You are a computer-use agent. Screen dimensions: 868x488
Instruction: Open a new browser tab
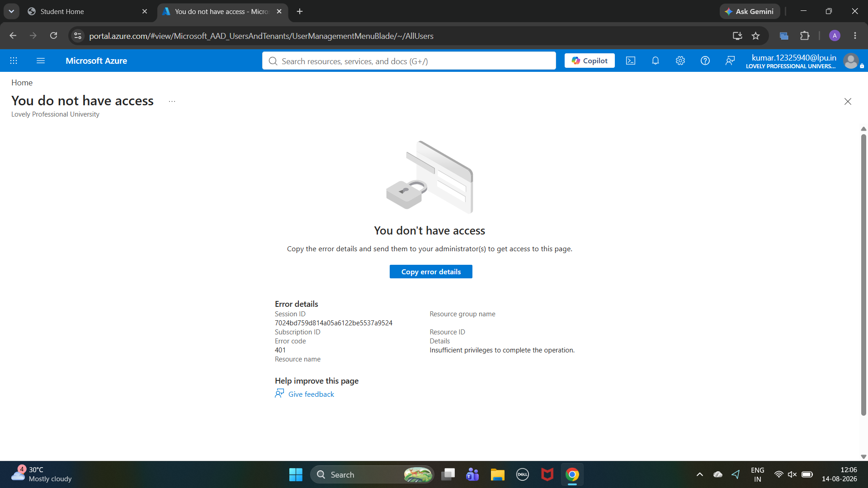(x=300, y=11)
